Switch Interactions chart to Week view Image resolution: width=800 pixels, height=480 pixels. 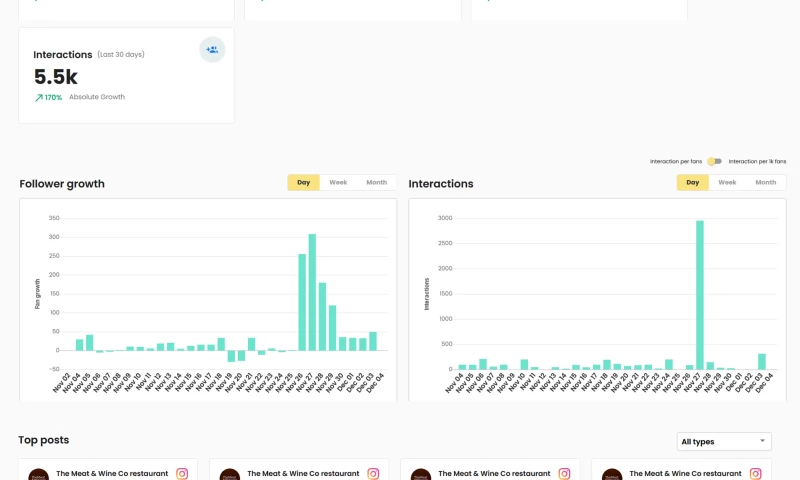[727, 182]
